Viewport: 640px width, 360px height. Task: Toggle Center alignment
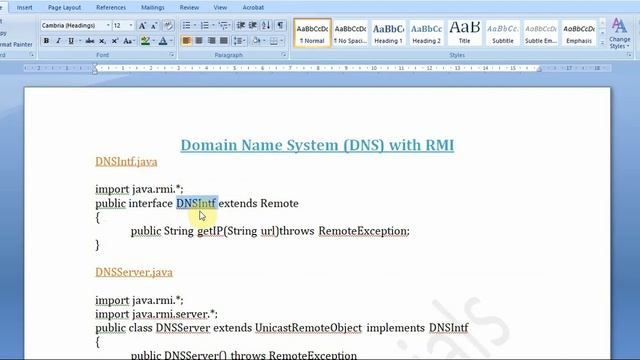click(199, 41)
